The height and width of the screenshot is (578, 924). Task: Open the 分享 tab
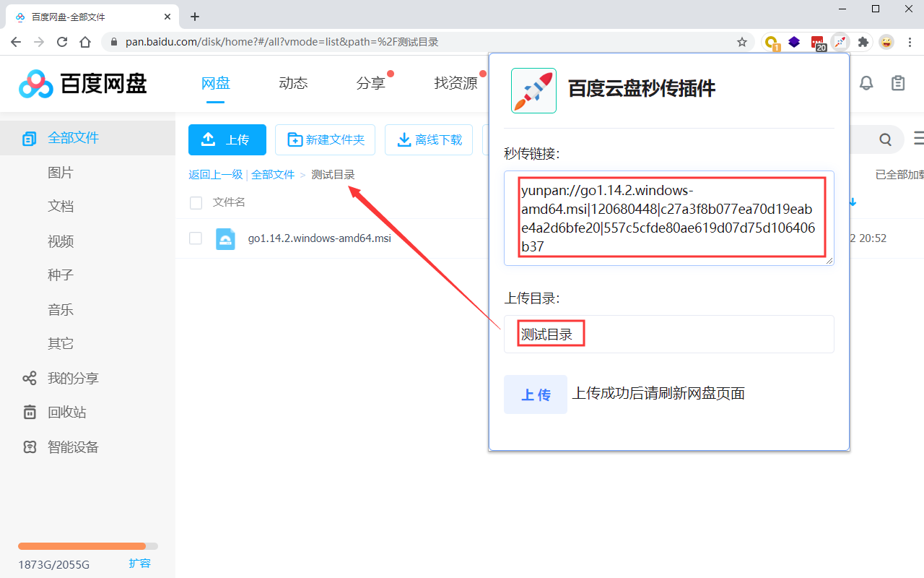[370, 83]
